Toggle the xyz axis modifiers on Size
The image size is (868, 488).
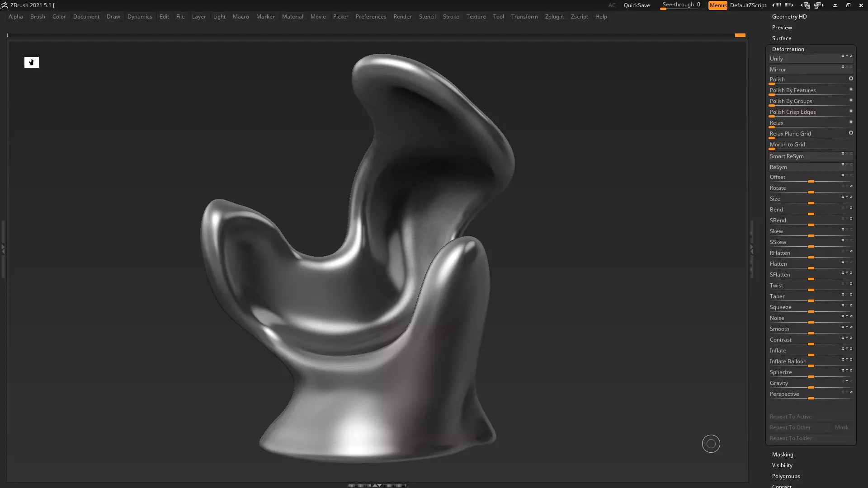[847, 197]
